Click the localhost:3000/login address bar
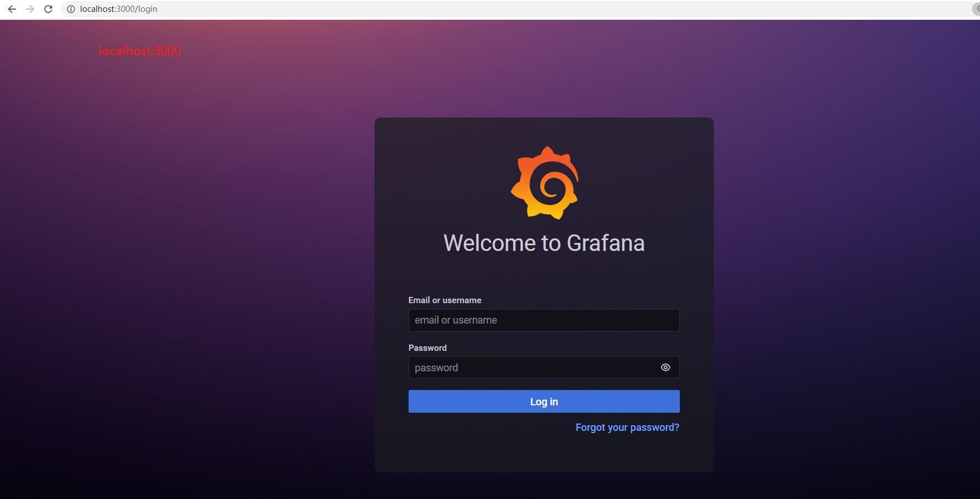Screen dimensions: 980x499 pyautogui.click(x=516, y=9)
